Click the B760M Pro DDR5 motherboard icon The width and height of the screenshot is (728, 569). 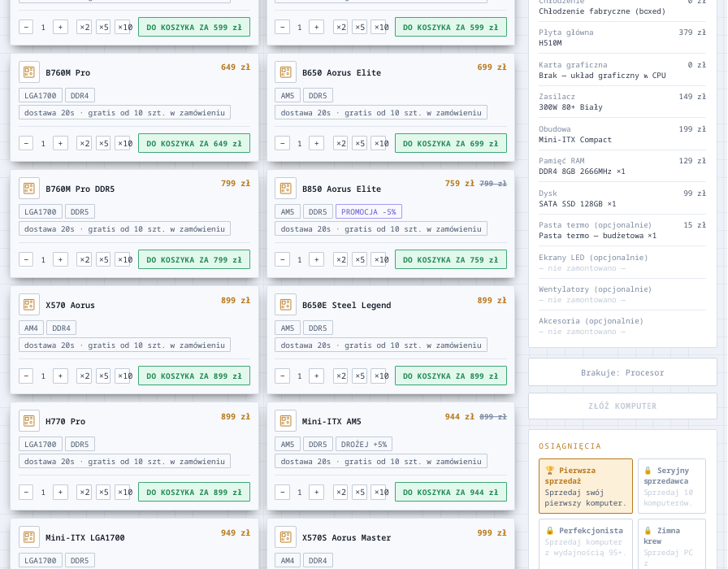[28, 188]
